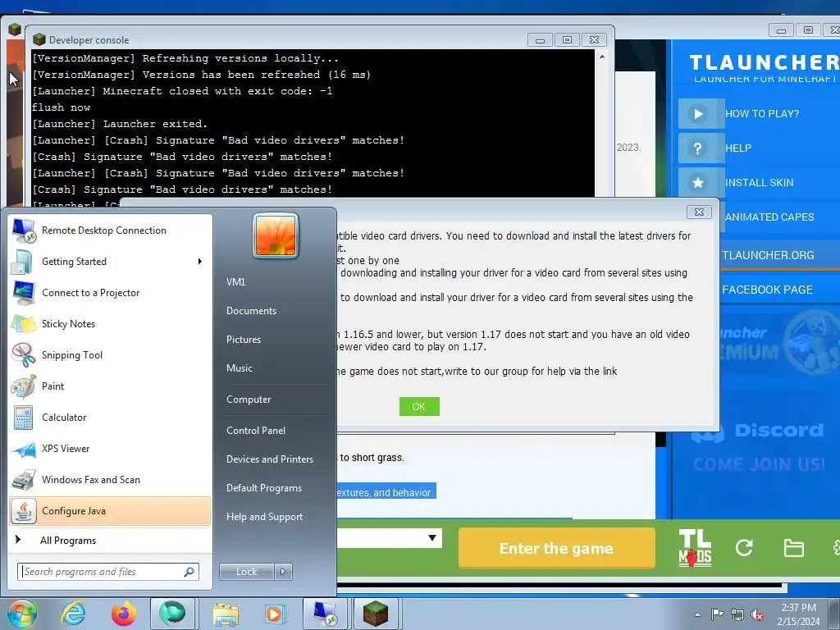Screen dimensions: 840x630
Task: Click OK in the driver error dialog
Action: click(x=419, y=407)
